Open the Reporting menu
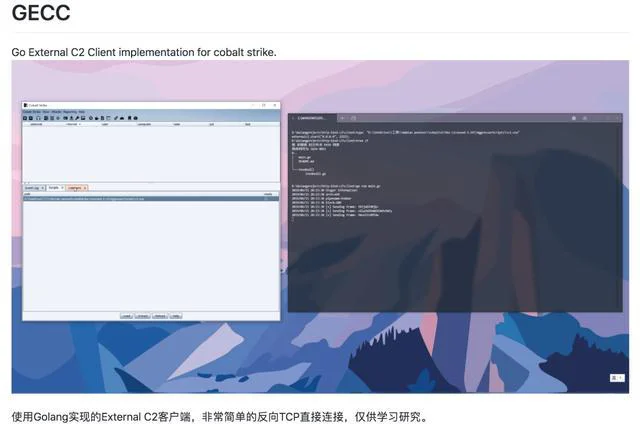640x424 pixels. 70,112
